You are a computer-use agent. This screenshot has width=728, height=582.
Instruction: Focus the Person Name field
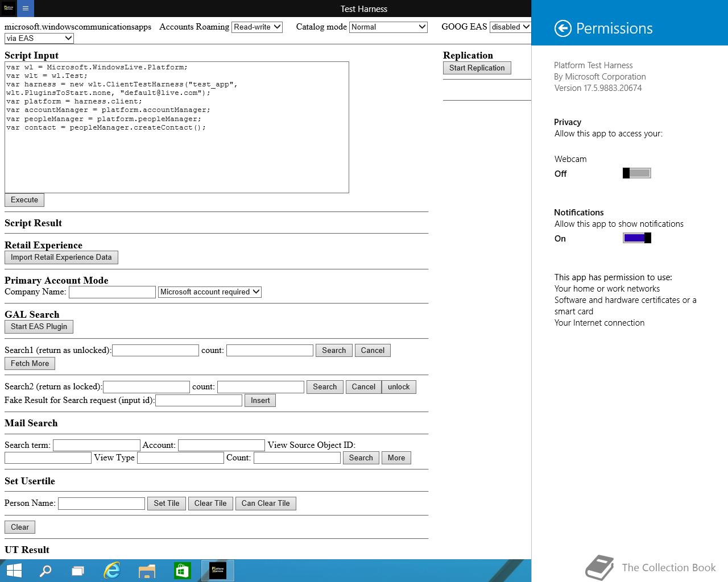point(101,504)
